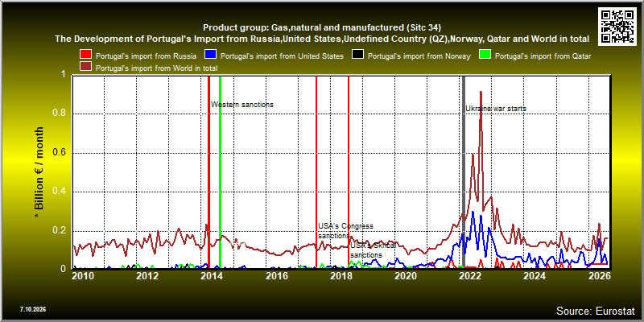The height and width of the screenshot is (322, 644).
Task: Click the 2012 x-axis label
Action: [148, 275]
